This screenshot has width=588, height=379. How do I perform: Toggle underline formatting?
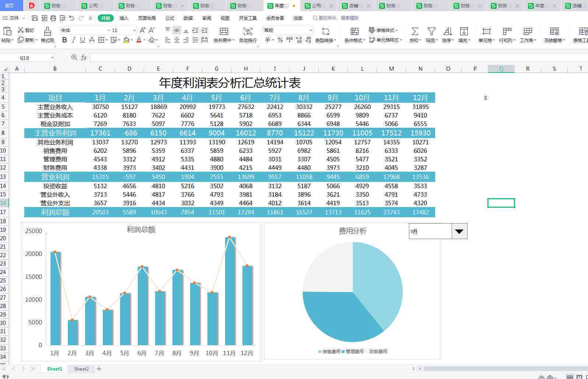tap(83, 40)
